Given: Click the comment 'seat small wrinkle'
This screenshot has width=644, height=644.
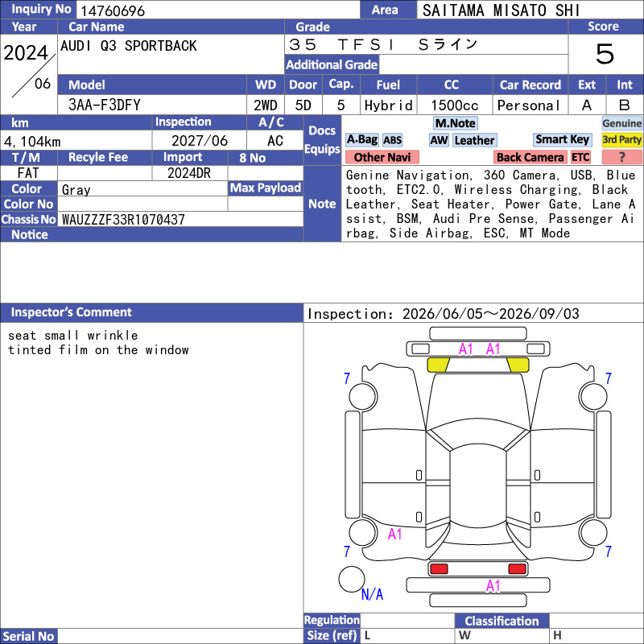Looking at the screenshot, I should (x=72, y=335).
